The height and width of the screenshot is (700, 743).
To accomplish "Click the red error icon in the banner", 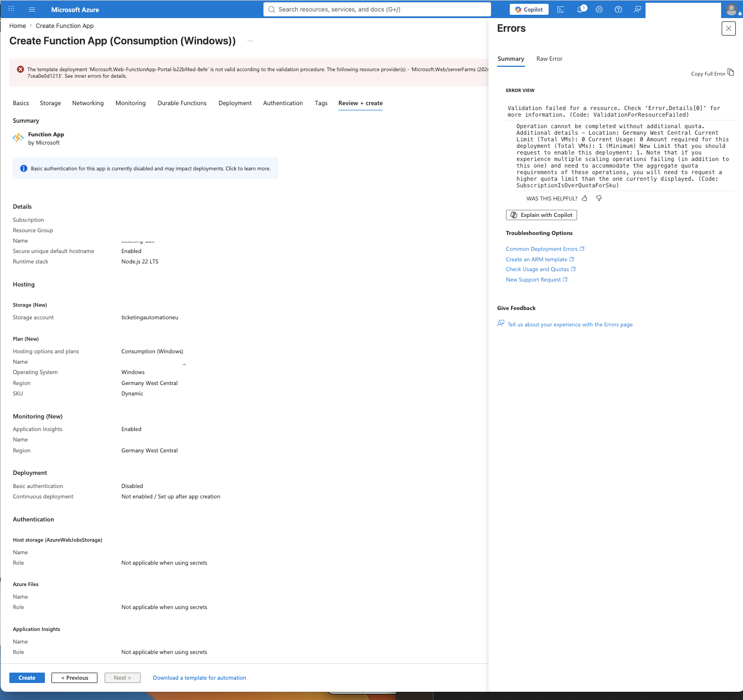I will 20,69.
